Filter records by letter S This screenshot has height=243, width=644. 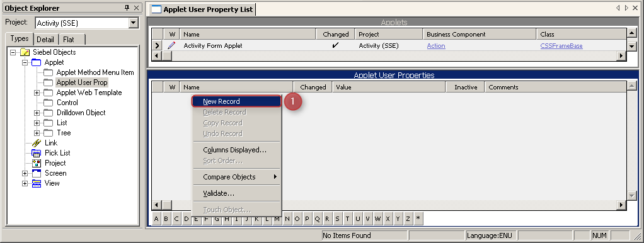338,219
